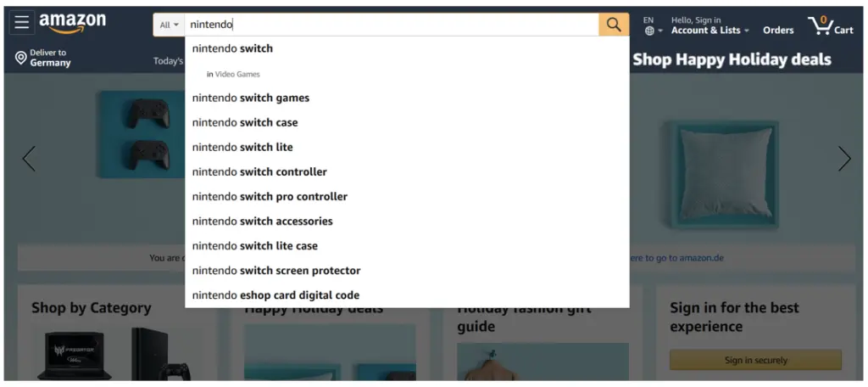
Task: Pick suggestion nintendo switch pro controller
Action: 270,196
